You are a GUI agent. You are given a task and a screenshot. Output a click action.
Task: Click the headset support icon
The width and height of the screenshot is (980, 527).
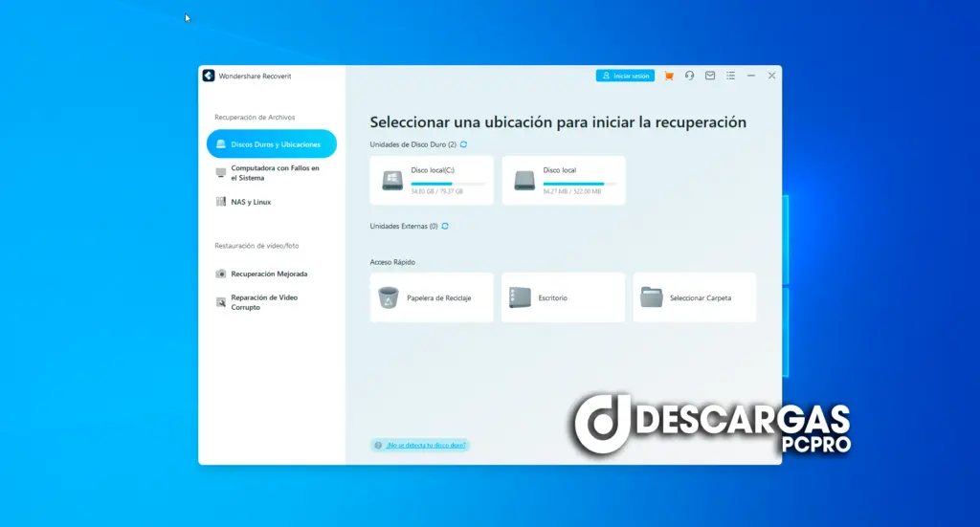689,76
